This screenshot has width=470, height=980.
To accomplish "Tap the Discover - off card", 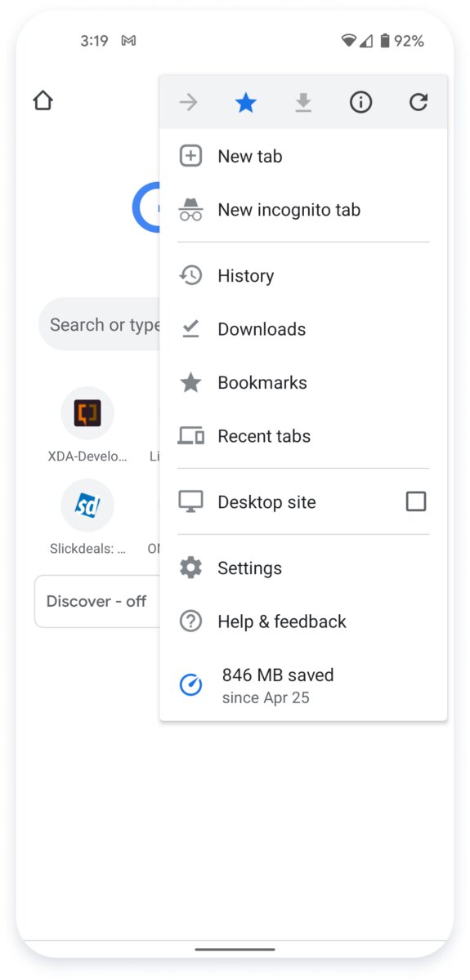I will (x=97, y=601).
